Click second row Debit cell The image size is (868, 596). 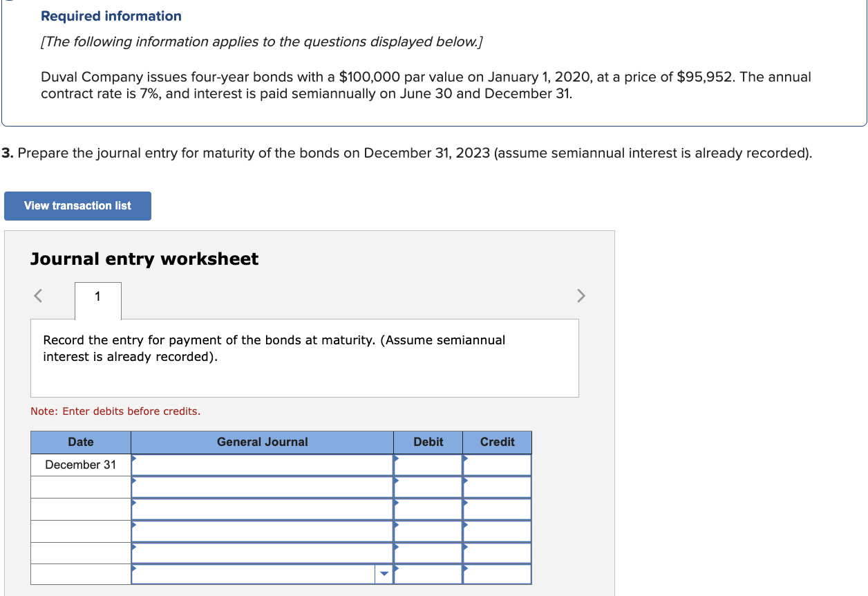pyautogui.click(x=428, y=487)
